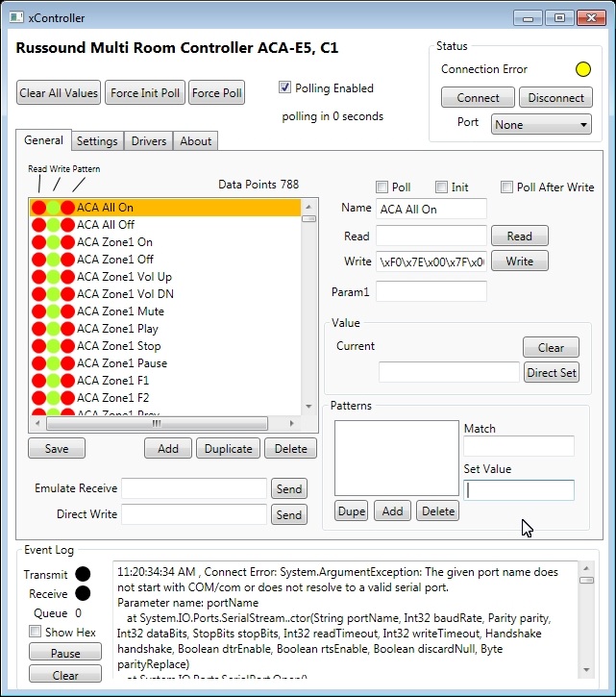The height and width of the screenshot is (697, 616).
Task: Click the Emulate Receive input field
Action: point(194,488)
